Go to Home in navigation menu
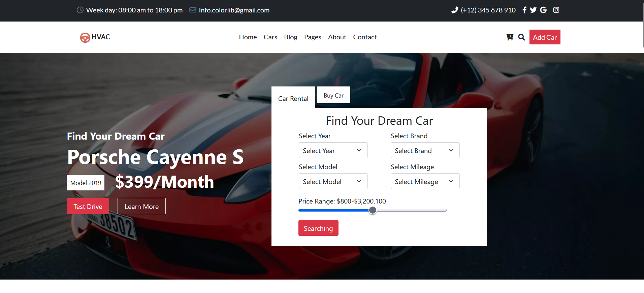Viewport: 644px width, 293px height. (248, 37)
